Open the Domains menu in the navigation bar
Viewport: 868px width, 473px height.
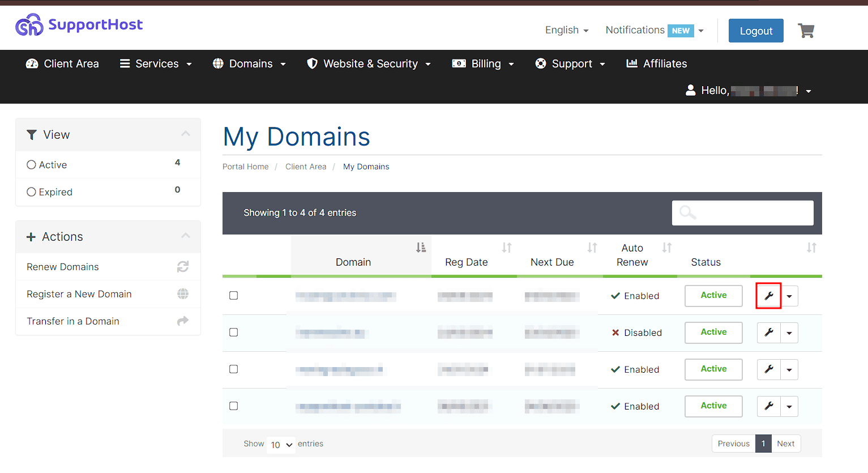(249, 63)
